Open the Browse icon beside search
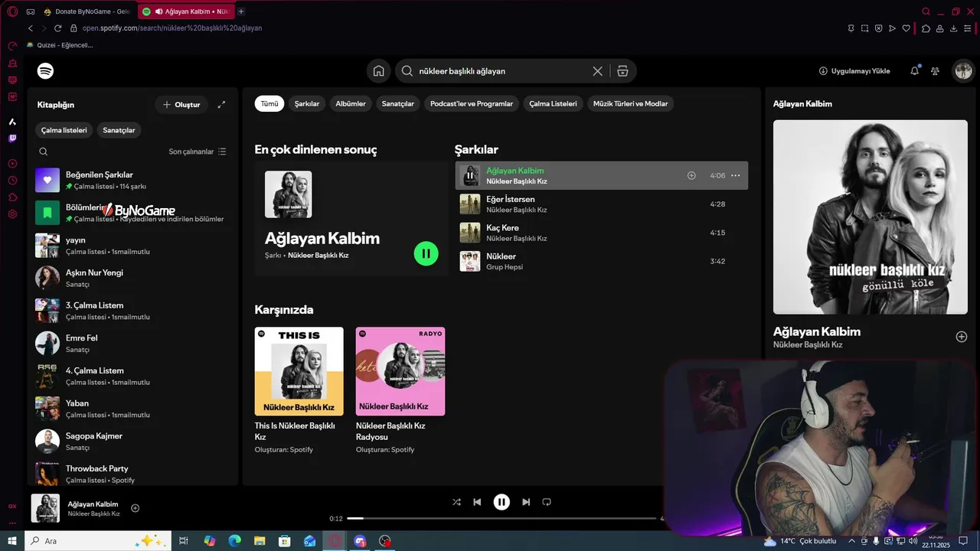The width and height of the screenshot is (980, 551). tap(622, 71)
